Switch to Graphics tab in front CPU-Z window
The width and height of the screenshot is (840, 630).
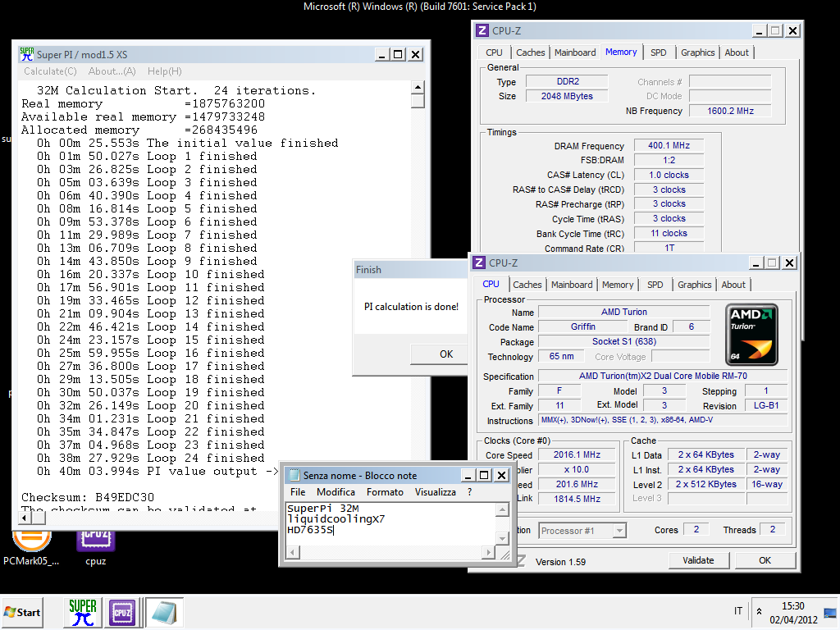click(x=694, y=285)
